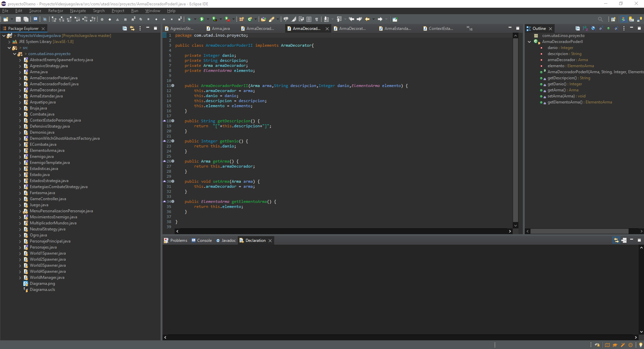Open the Debug button dropdown arrow

(195, 19)
